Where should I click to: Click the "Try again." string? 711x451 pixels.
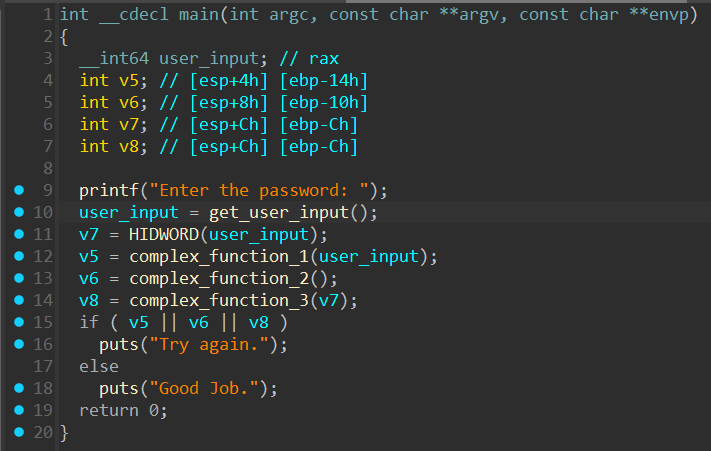209,345
